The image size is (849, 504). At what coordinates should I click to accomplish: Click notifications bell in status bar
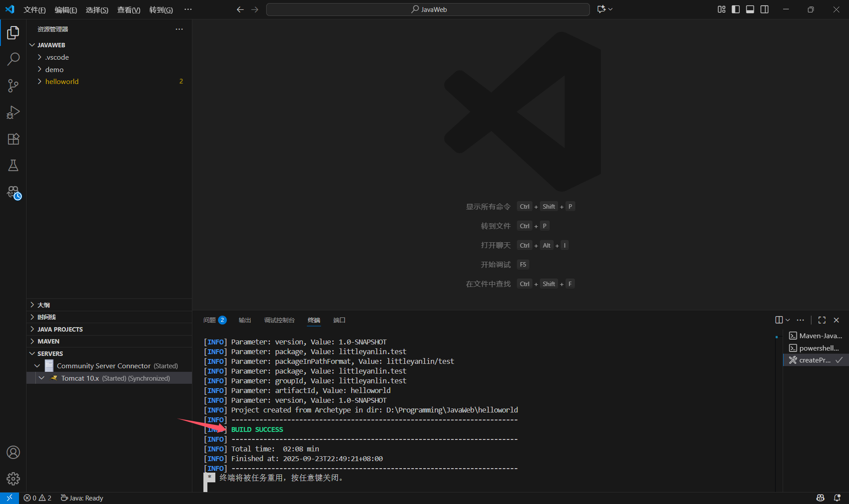tap(837, 498)
